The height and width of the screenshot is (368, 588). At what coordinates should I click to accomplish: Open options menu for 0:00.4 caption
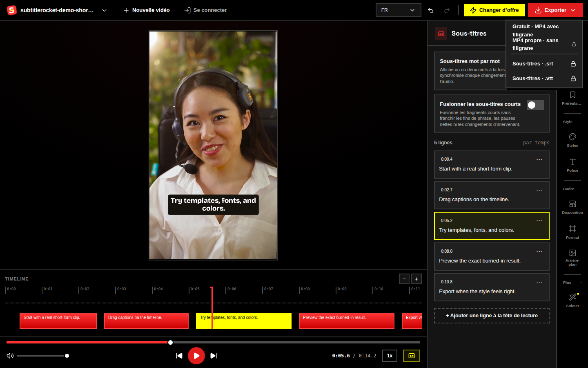[x=539, y=159]
